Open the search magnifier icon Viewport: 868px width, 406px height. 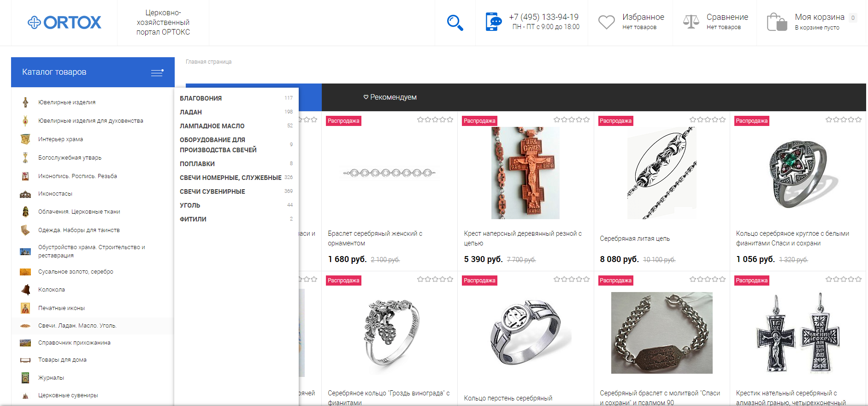455,23
